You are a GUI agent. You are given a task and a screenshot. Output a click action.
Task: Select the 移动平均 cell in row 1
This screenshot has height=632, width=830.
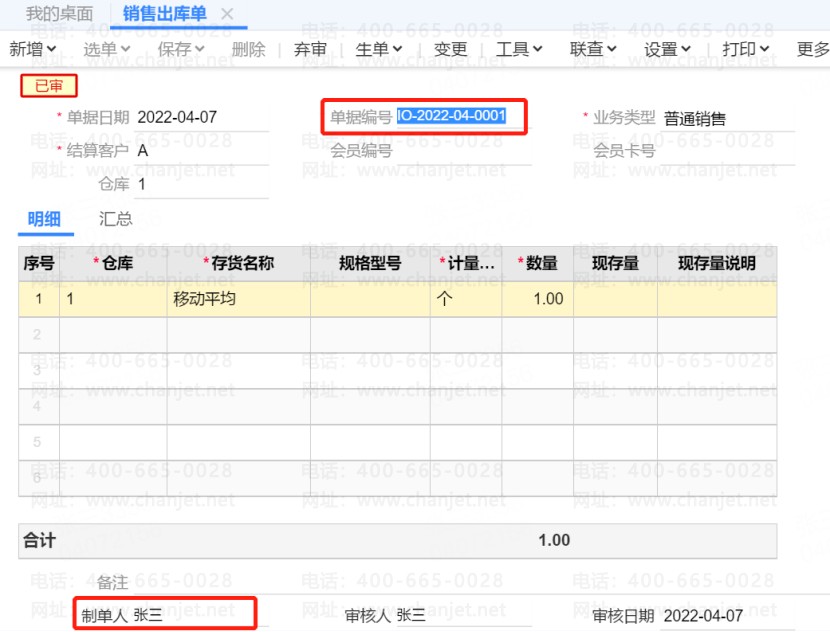click(x=239, y=299)
